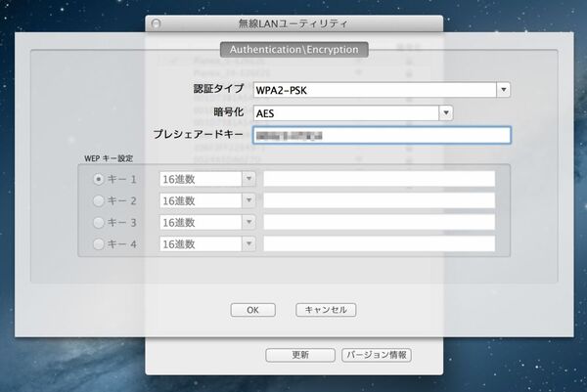Click the プレシェアードキー input field
This screenshot has width=587, height=392.
[382, 135]
